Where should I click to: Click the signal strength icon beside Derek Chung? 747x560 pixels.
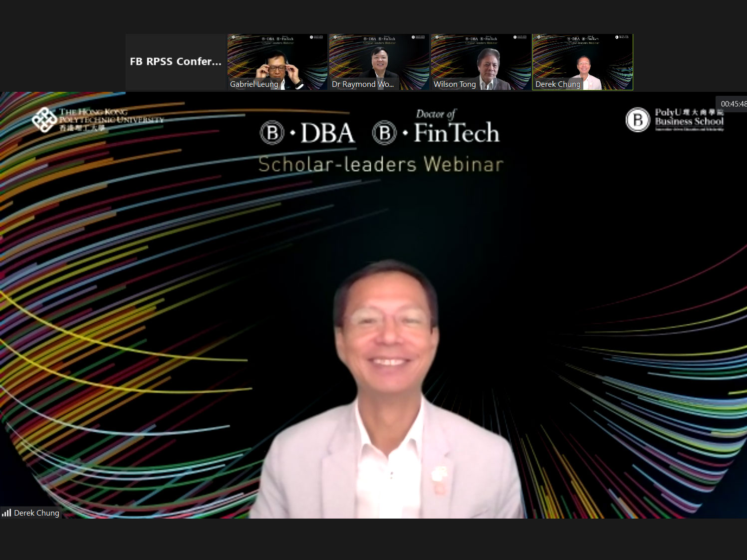click(6, 513)
